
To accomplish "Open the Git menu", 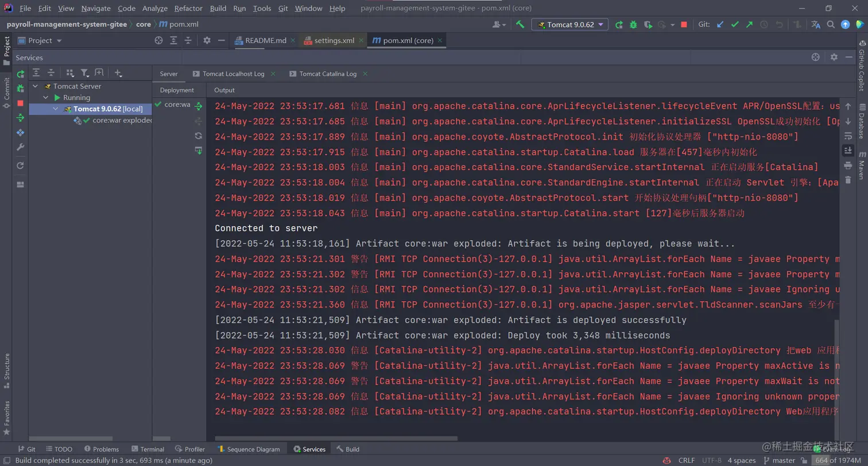I will click(x=283, y=8).
